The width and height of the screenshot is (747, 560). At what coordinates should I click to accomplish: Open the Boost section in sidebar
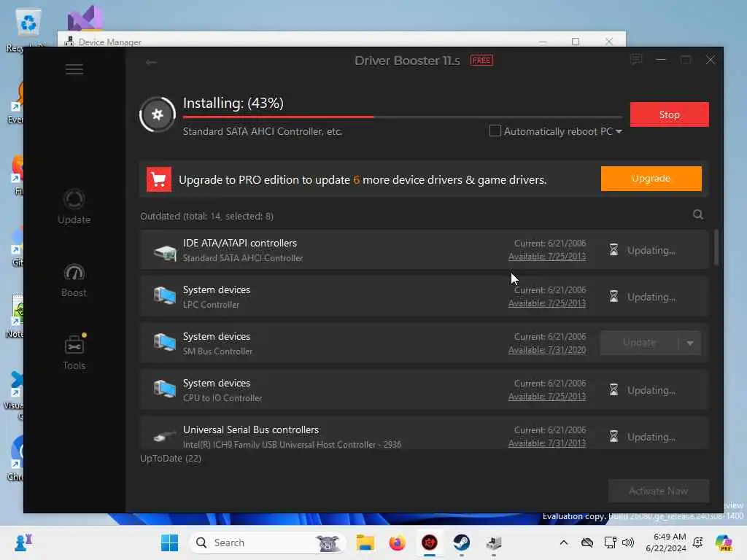[x=74, y=281]
